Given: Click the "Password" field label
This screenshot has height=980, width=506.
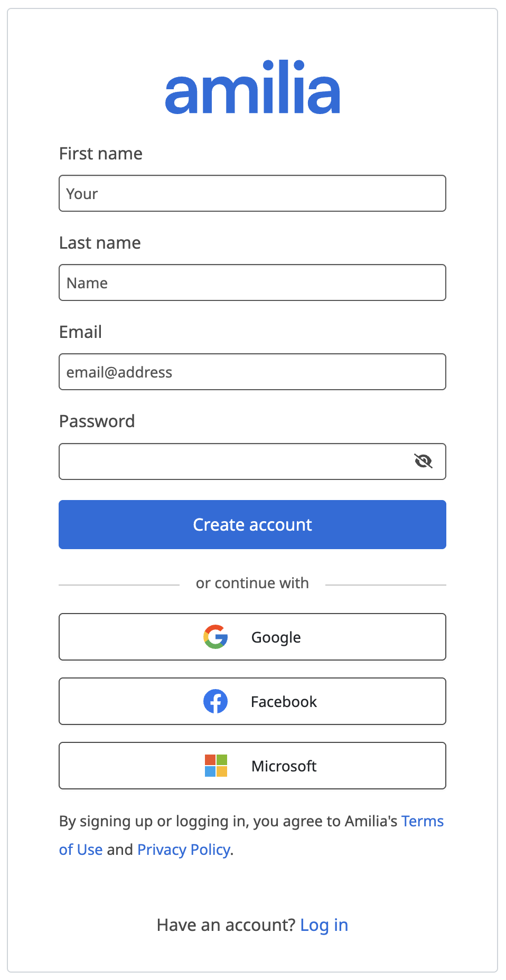Looking at the screenshot, I should [x=97, y=421].
